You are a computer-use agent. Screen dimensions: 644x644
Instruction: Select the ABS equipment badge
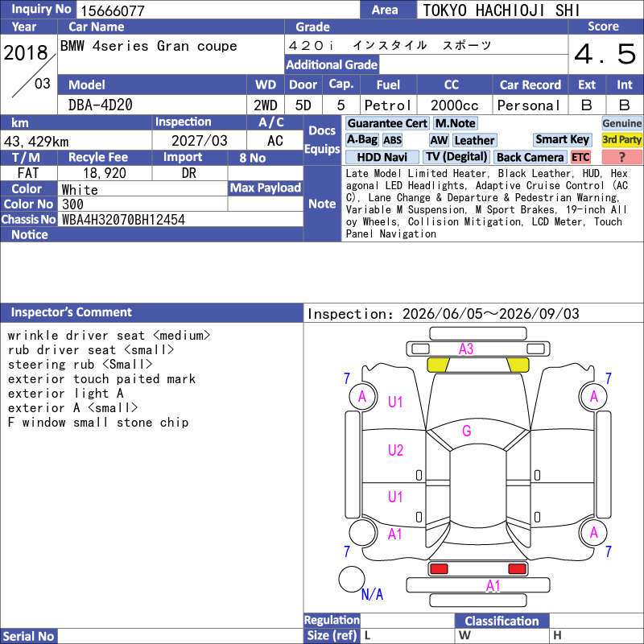[392, 140]
